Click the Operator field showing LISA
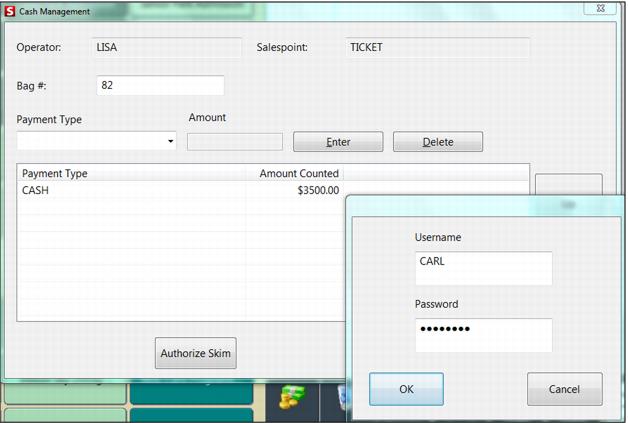Image resolution: width=628 pixels, height=423 pixels. tap(166, 47)
